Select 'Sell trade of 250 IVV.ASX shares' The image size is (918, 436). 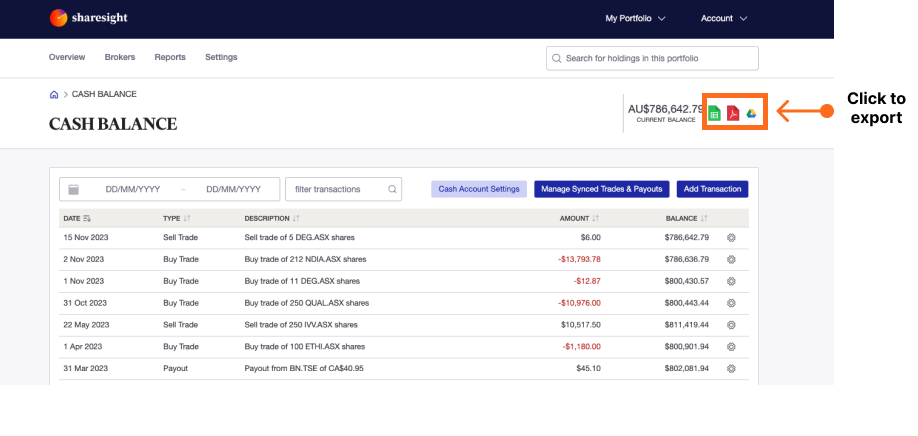pos(301,325)
